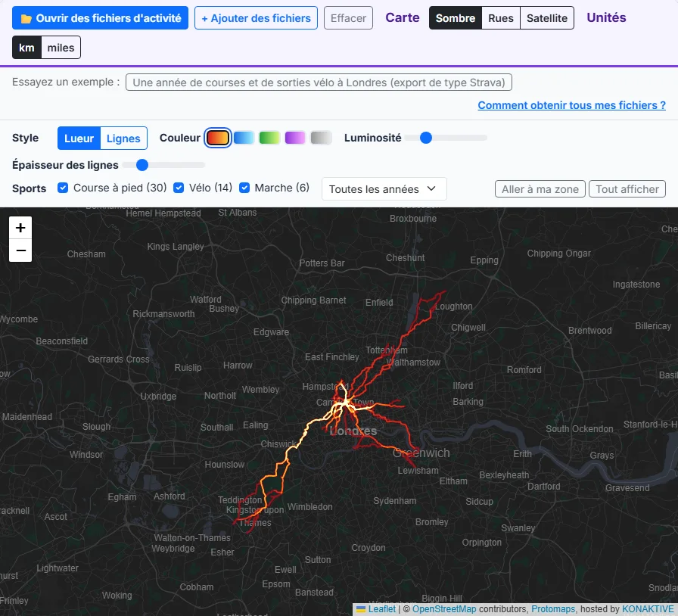Open the KONAKTIVE attribution link

[648, 609]
